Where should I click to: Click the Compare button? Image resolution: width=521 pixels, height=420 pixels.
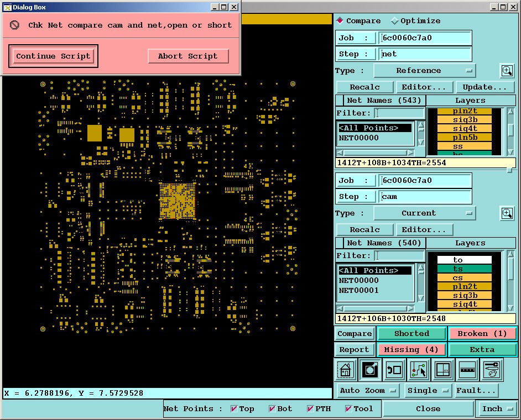pos(355,333)
